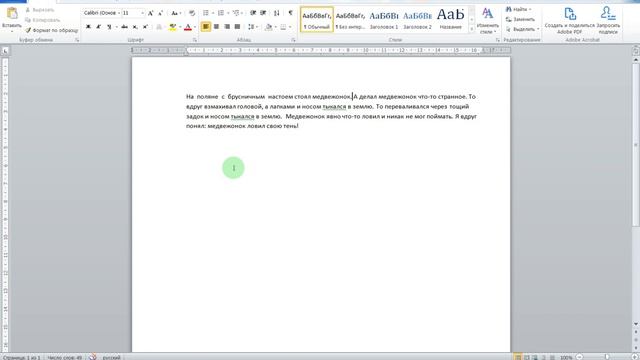Viewport: 640px width, 360px height.
Task: Click the borders icon
Action: 283,27
